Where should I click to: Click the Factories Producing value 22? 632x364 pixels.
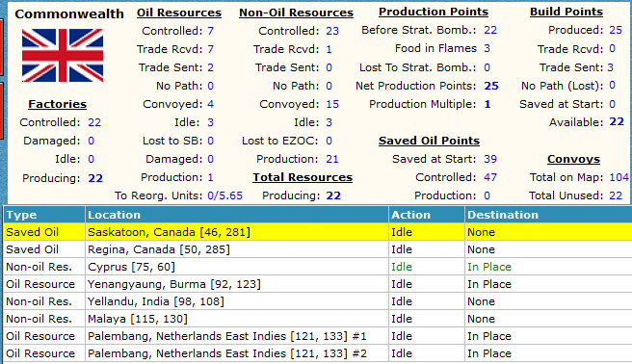(x=95, y=178)
